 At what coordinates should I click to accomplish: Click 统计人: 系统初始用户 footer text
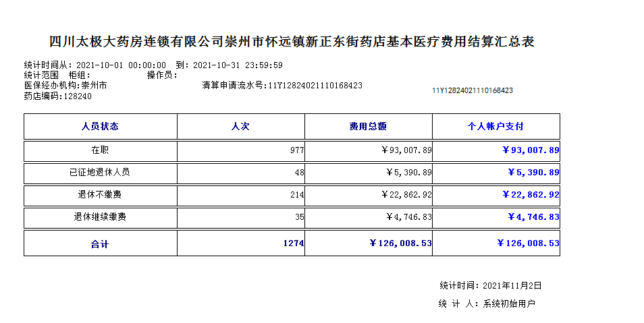tap(487, 304)
